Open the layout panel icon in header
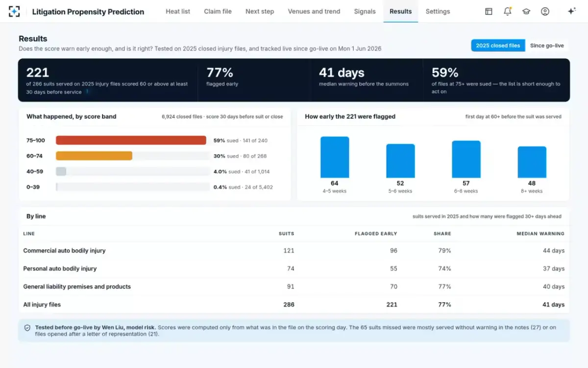The width and height of the screenshot is (588, 368). [489, 11]
